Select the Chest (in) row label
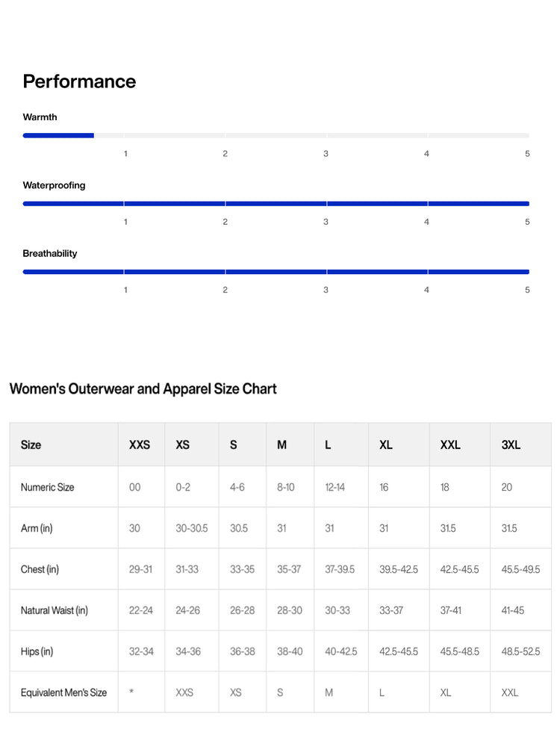Viewport: 560px width, 747px height. point(40,569)
